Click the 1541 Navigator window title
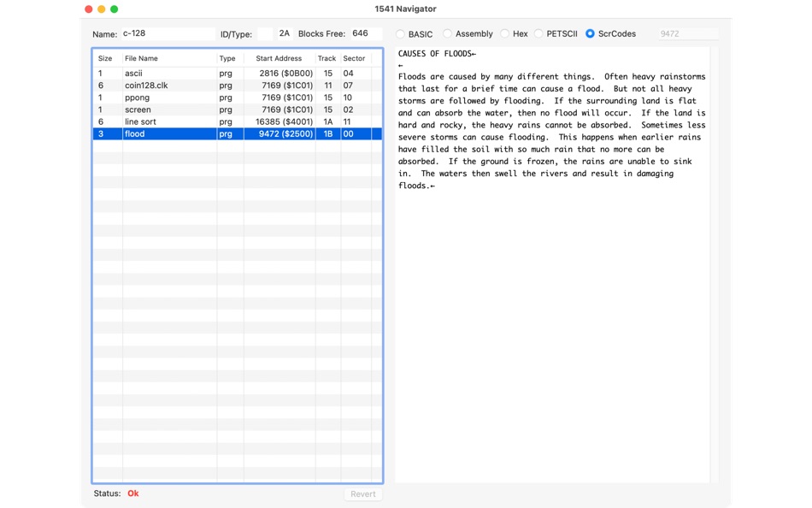 (405, 9)
